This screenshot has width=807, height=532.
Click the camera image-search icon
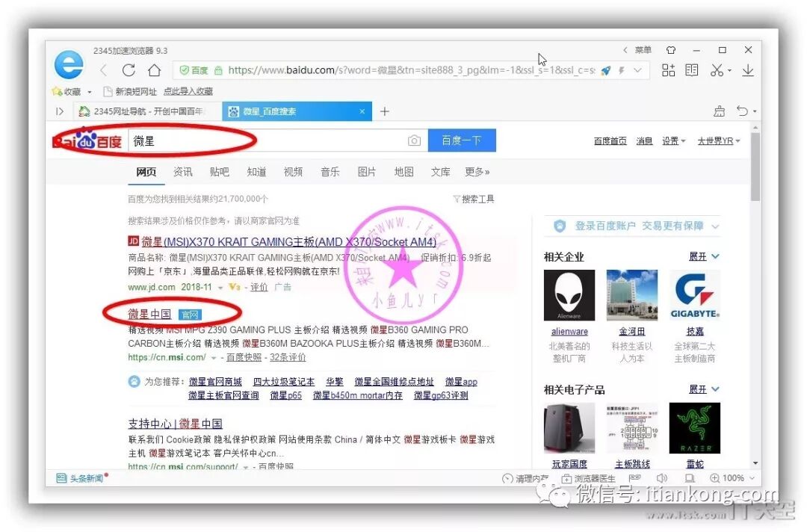click(414, 140)
